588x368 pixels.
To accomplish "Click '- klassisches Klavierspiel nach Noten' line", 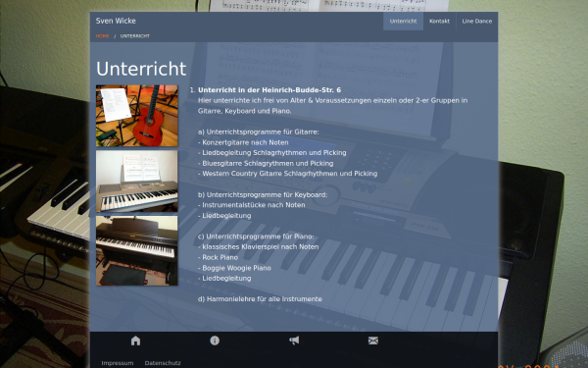I will pos(259,246).
